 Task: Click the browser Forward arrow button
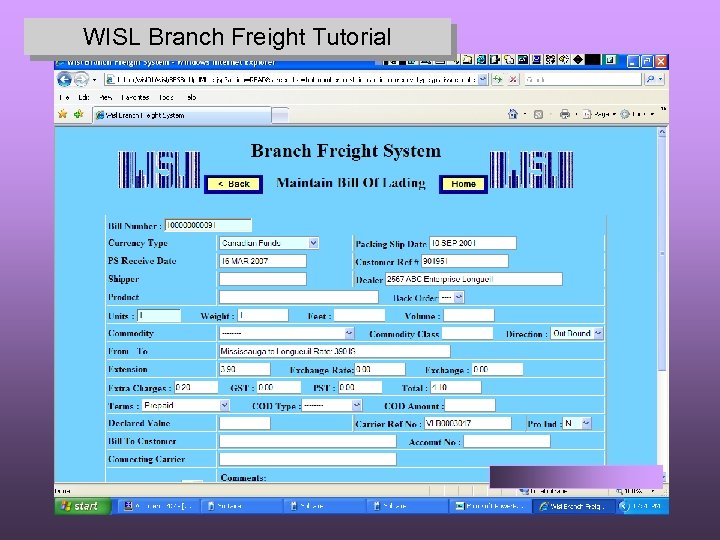click(81, 79)
